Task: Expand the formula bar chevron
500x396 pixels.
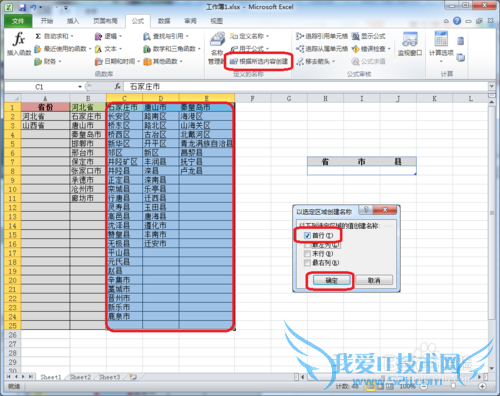Action: click(491, 87)
